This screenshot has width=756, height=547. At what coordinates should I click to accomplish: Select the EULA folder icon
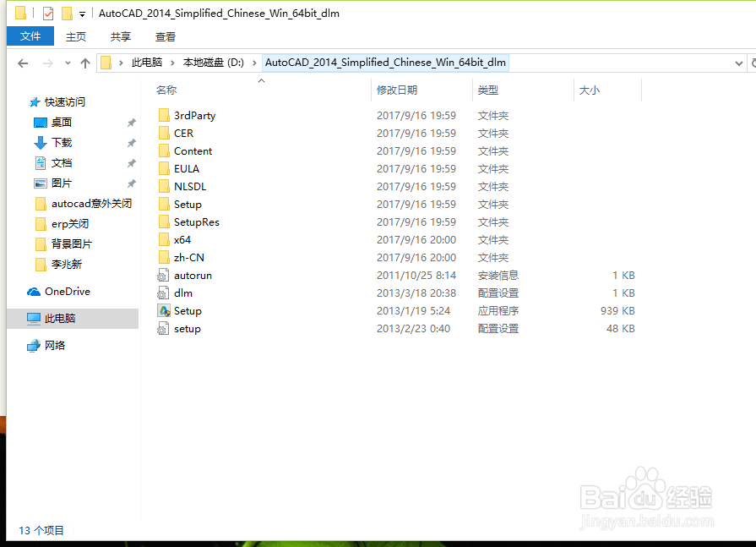point(164,169)
